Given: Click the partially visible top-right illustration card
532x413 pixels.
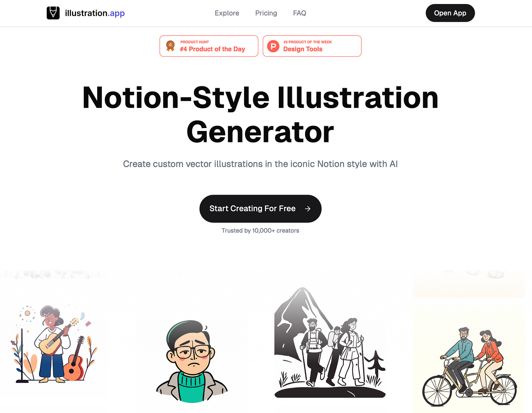Looking at the screenshot, I should pos(469,284).
